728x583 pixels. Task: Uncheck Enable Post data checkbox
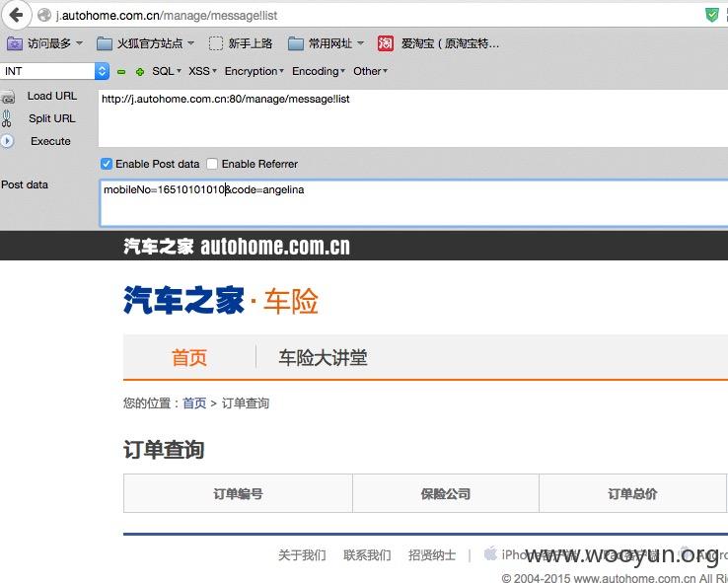click(107, 164)
